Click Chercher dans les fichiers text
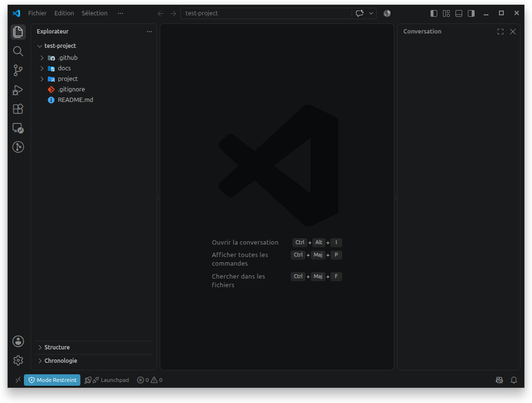532x403 pixels. 238,280
